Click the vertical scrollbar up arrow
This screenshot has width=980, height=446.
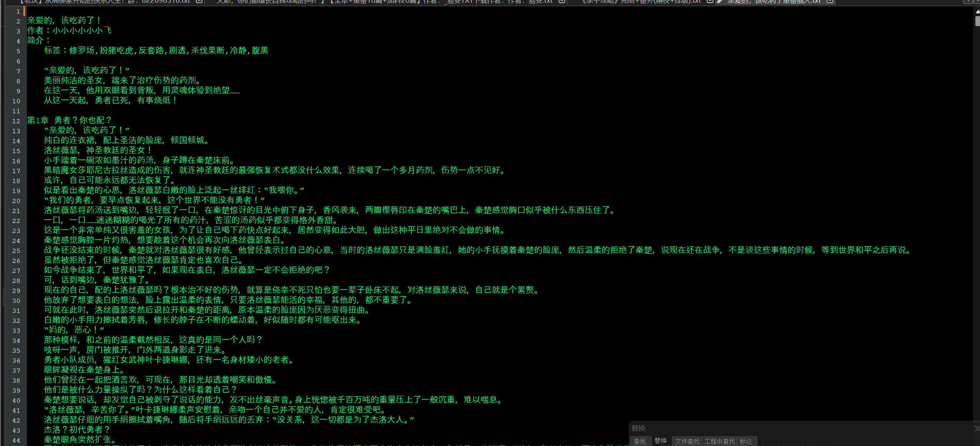[x=977, y=12]
